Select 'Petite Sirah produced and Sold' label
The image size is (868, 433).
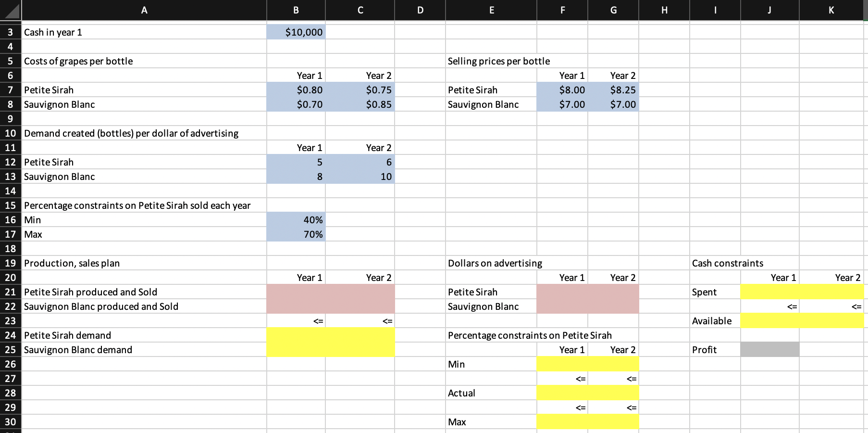pyautogui.click(x=144, y=292)
